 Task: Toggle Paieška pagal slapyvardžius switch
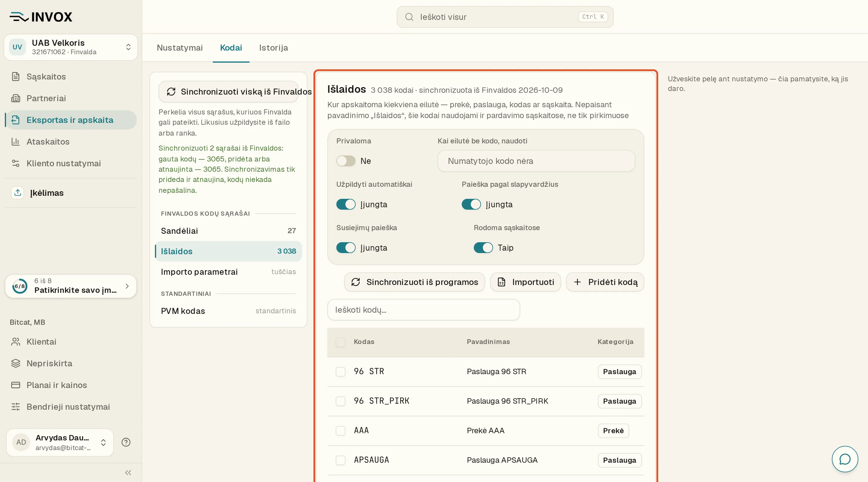pyautogui.click(x=471, y=205)
